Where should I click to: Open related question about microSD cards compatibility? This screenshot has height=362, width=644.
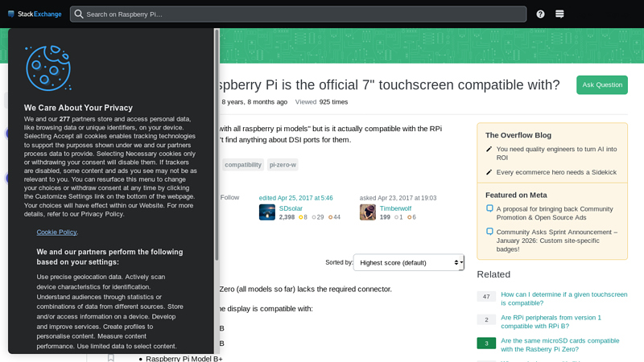pyautogui.click(x=559, y=345)
